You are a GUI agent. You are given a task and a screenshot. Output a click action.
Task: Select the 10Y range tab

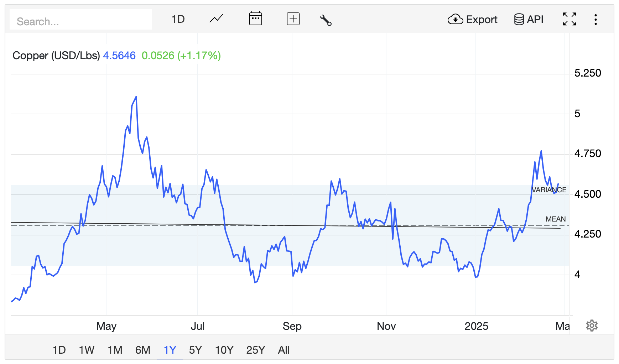coord(224,350)
